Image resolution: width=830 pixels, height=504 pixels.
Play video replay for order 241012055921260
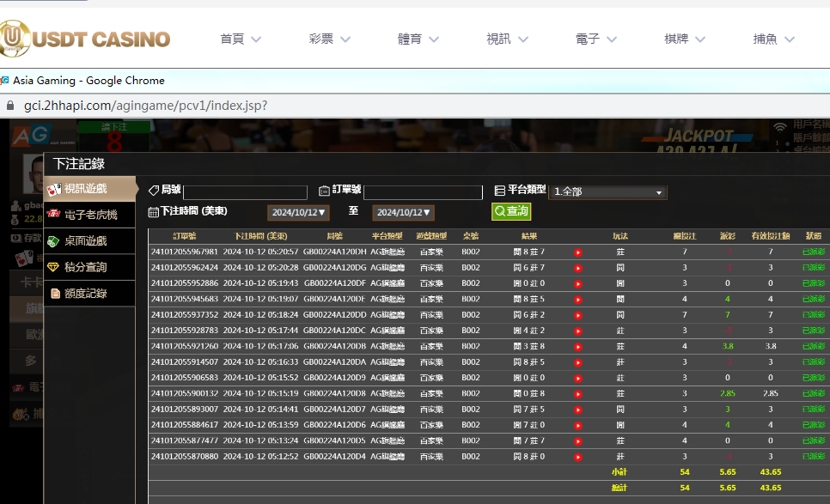tap(577, 347)
